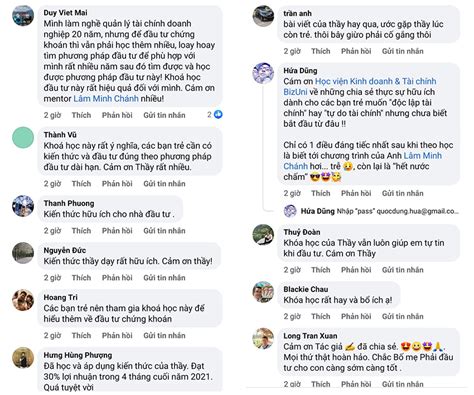Open Long Tran Xuan's avatar

[263, 339]
